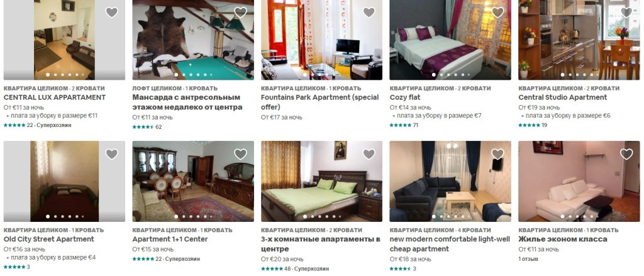This screenshot has width=644, height=276.
Task: Open the Мансарда с антресольным этажом title
Action: coord(187,102)
